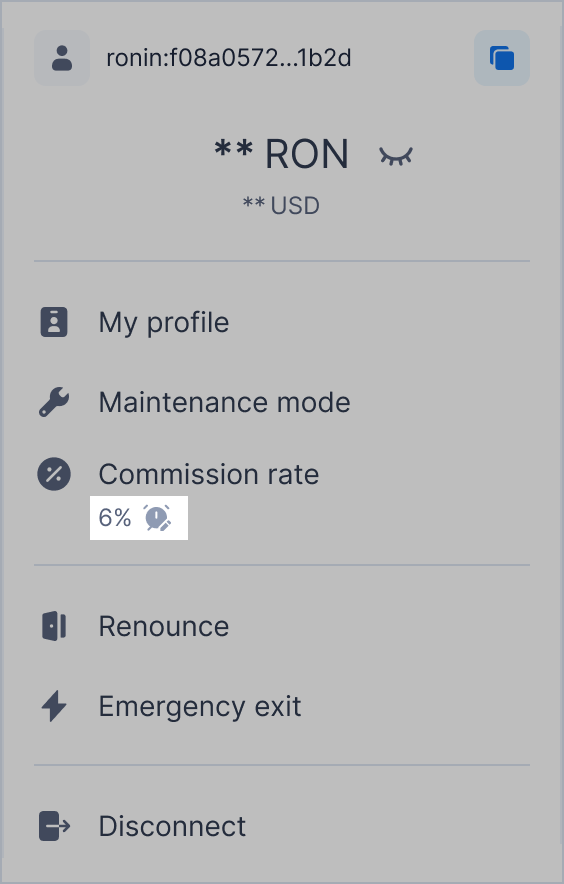
Task: Click the door Renounce icon
Action: click(54, 626)
